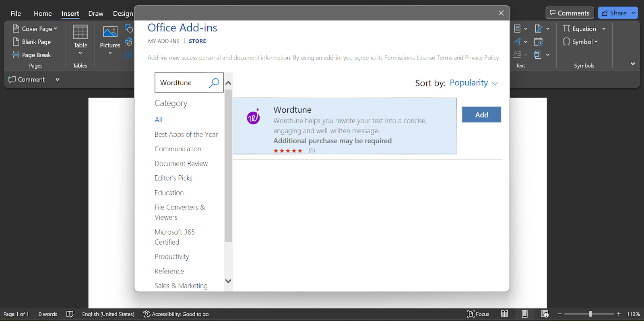Select the All category link
Viewport: 644px width, 321px height.
[x=159, y=119]
